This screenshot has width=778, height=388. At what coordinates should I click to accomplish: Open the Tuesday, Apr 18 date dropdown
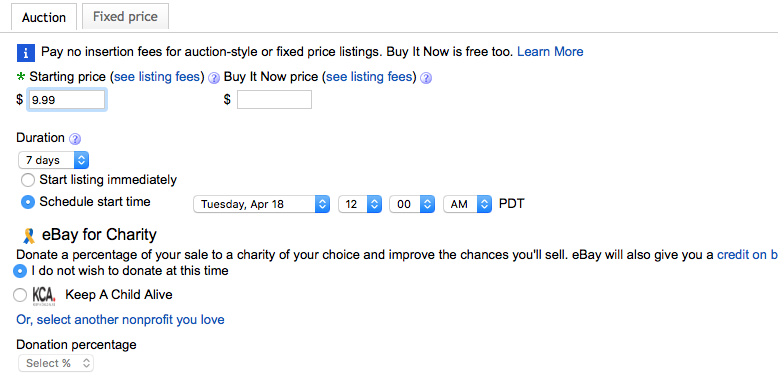[x=261, y=204]
